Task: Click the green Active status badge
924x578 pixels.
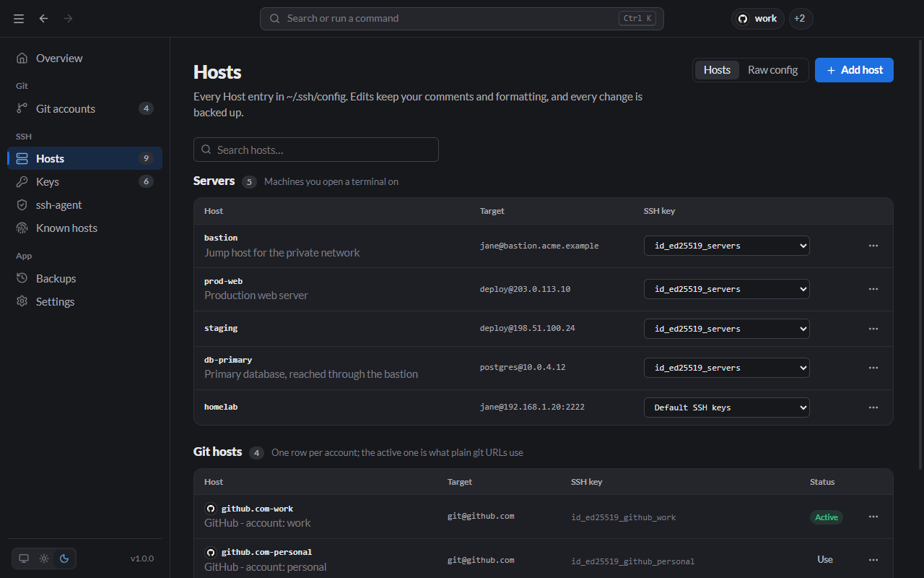Action: (x=827, y=517)
